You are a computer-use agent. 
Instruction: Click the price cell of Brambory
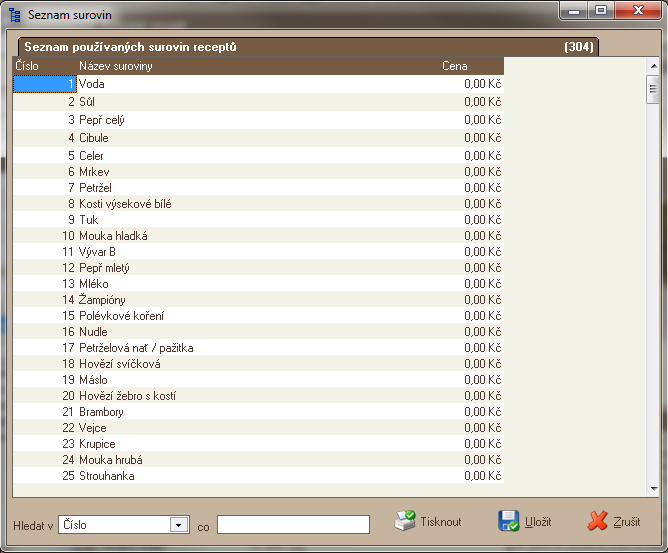(472, 412)
